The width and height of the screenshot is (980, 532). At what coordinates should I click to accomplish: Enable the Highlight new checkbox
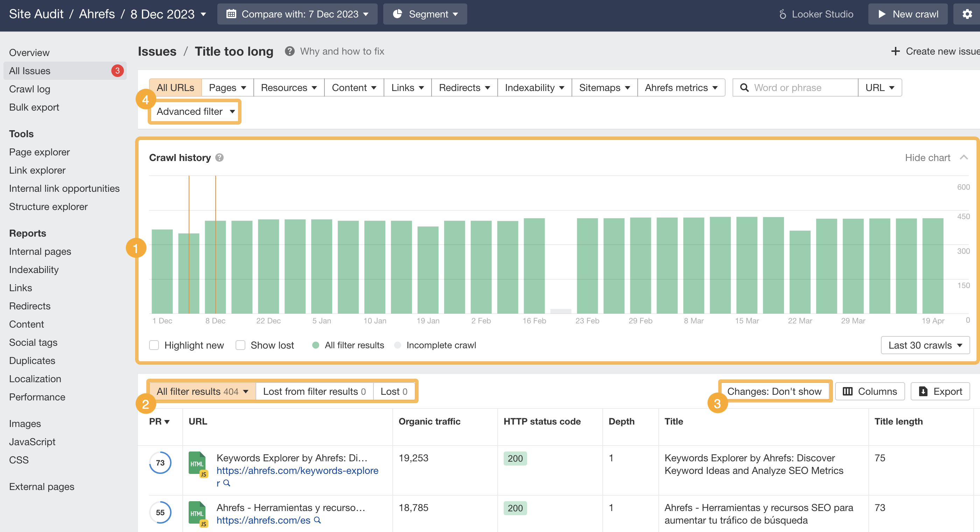tap(154, 345)
